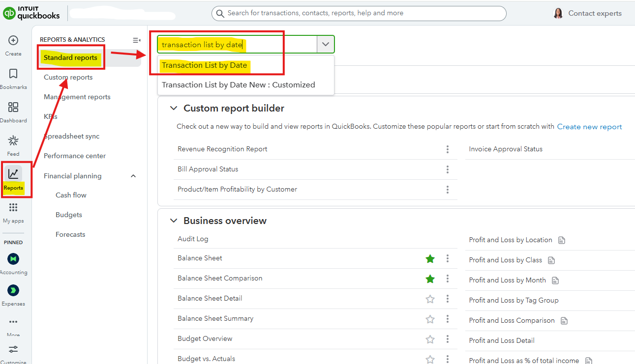The image size is (635, 364).
Task: Open the Dashboard icon in sidebar
Action: pyautogui.click(x=13, y=108)
